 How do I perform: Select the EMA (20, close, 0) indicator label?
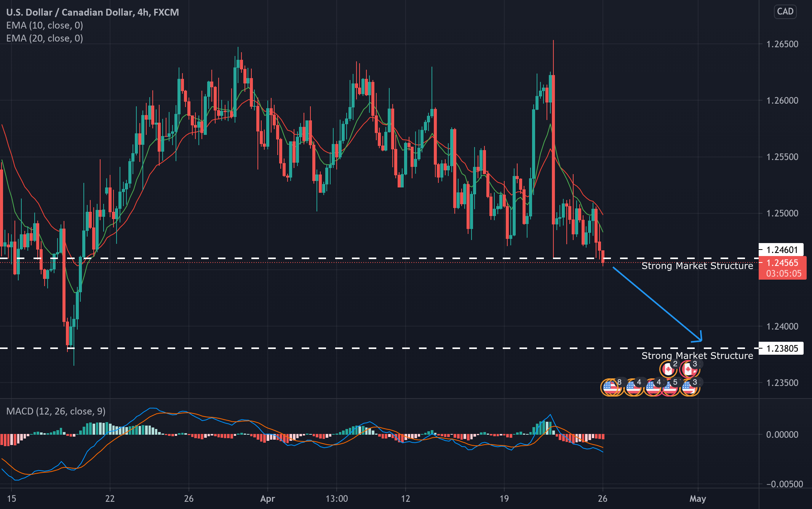pos(45,38)
